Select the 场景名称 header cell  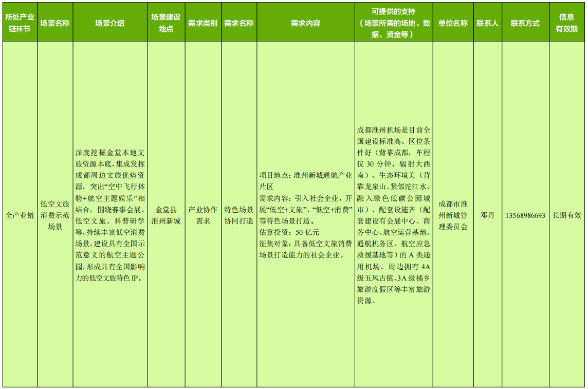coord(55,23)
